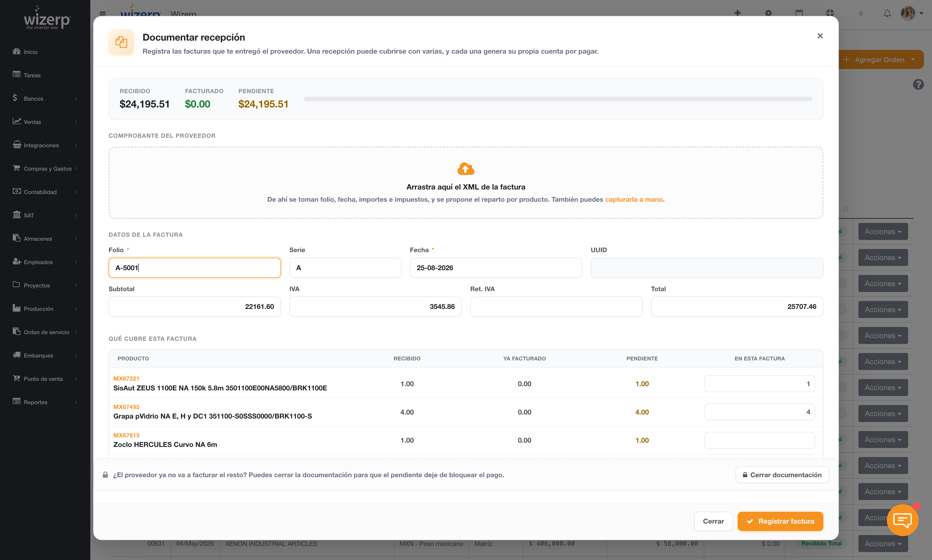This screenshot has height=560, width=932.
Task: Click the IVA amount field
Action: pos(375,307)
